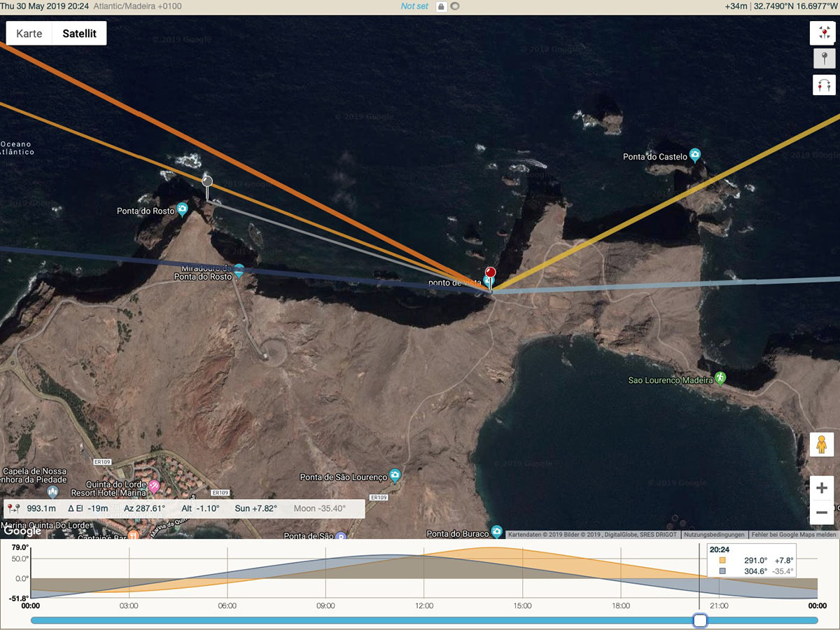Click the Az 287.61° reading
This screenshot has width=840, height=630.
(145, 509)
